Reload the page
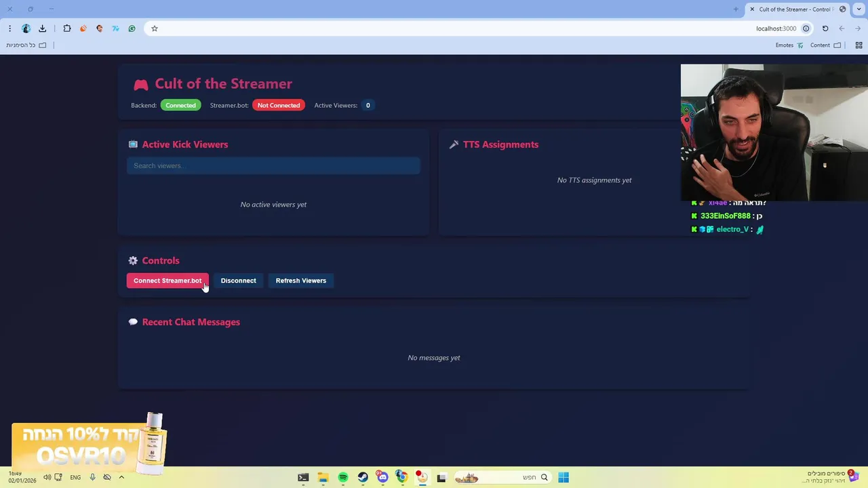The width and height of the screenshot is (868, 488). pos(825,28)
